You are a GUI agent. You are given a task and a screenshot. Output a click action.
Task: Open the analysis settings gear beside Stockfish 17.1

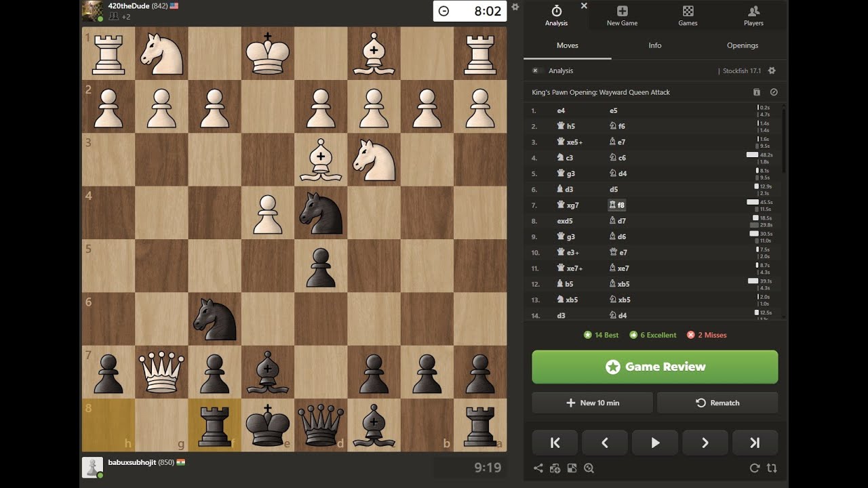click(772, 70)
